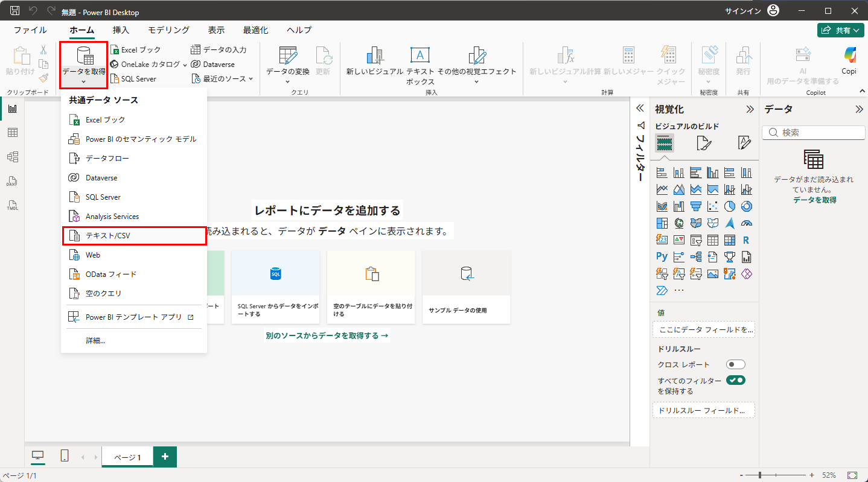868x482 pixels.
Task: Switch to desktop layout icon at bottom
Action: point(37,456)
